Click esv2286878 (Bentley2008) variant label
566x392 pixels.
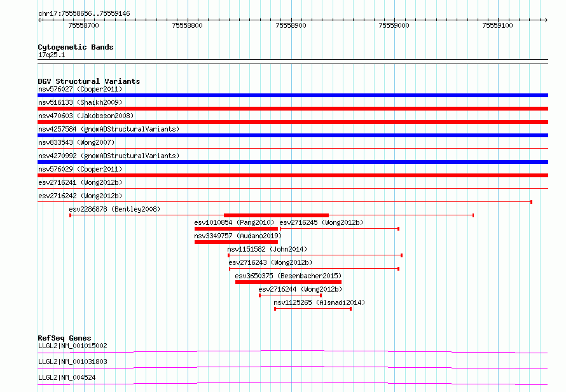[114, 209]
